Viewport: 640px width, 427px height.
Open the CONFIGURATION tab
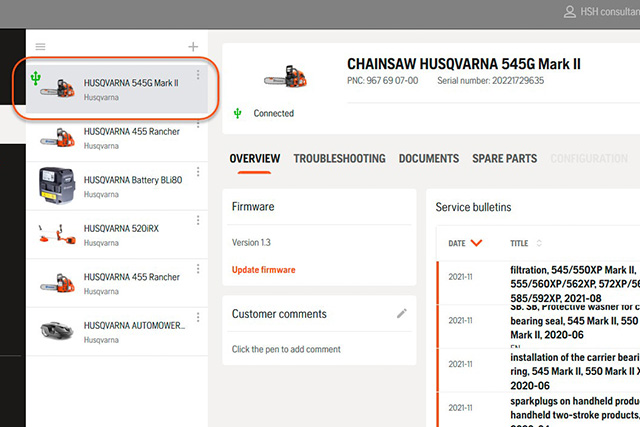(x=589, y=158)
